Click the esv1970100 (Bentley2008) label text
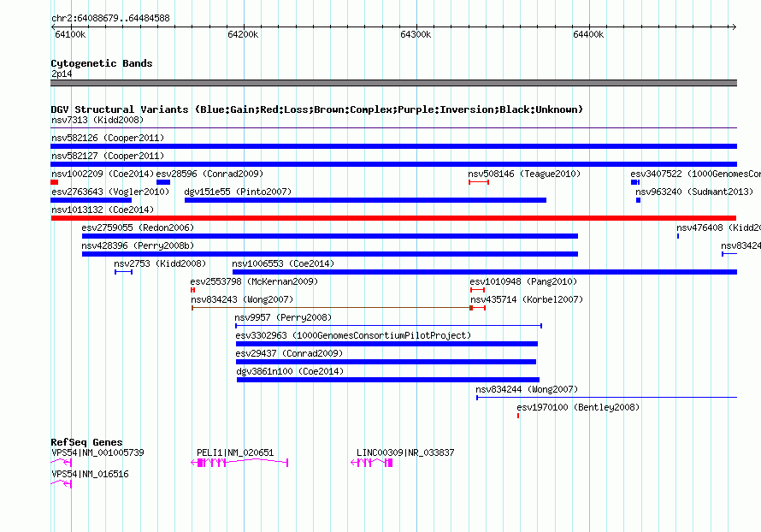 578,407
